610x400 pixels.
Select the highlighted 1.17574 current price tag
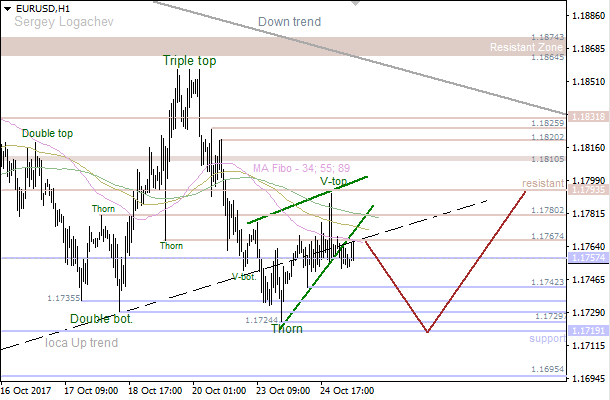(x=585, y=258)
